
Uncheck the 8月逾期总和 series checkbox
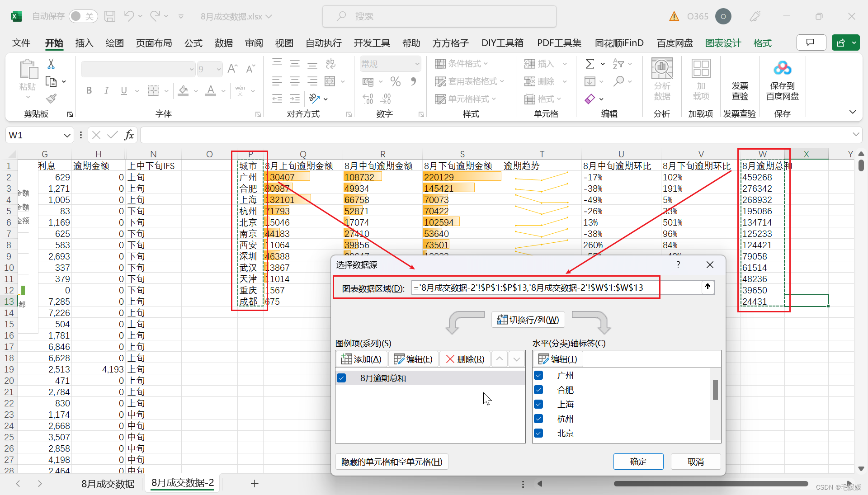pyautogui.click(x=341, y=378)
